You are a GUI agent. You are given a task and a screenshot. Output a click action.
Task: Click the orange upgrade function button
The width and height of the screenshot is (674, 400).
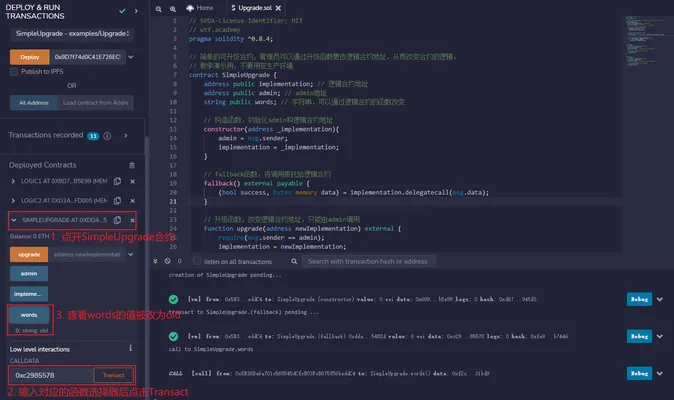pos(29,254)
